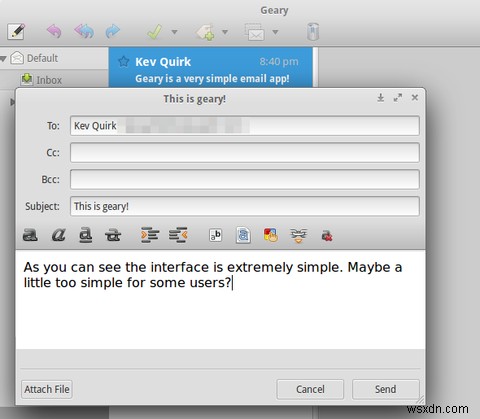Click the Reply arrow icon
480x419 pixels.
pos(54,32)
